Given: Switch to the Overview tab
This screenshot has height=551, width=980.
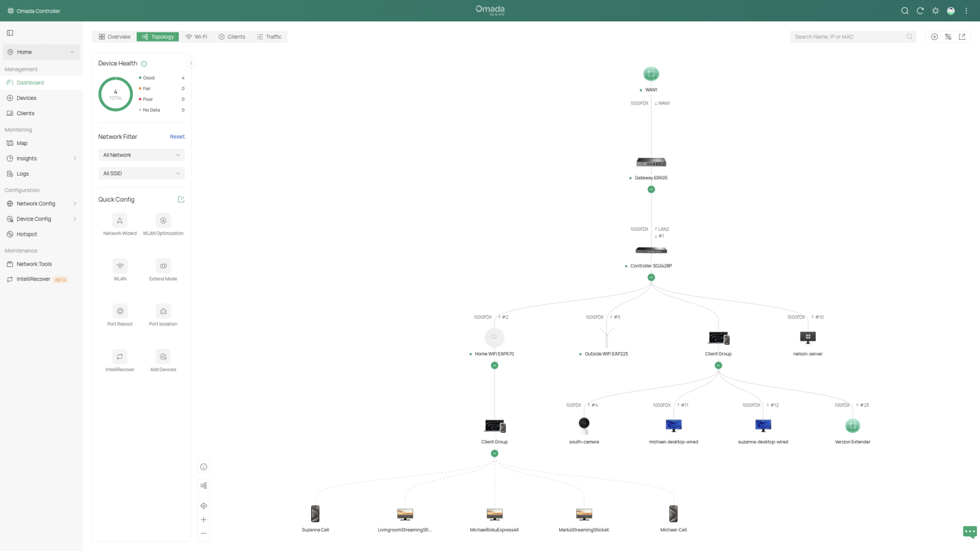Looking at the screenshot, I should coord(115,37).
